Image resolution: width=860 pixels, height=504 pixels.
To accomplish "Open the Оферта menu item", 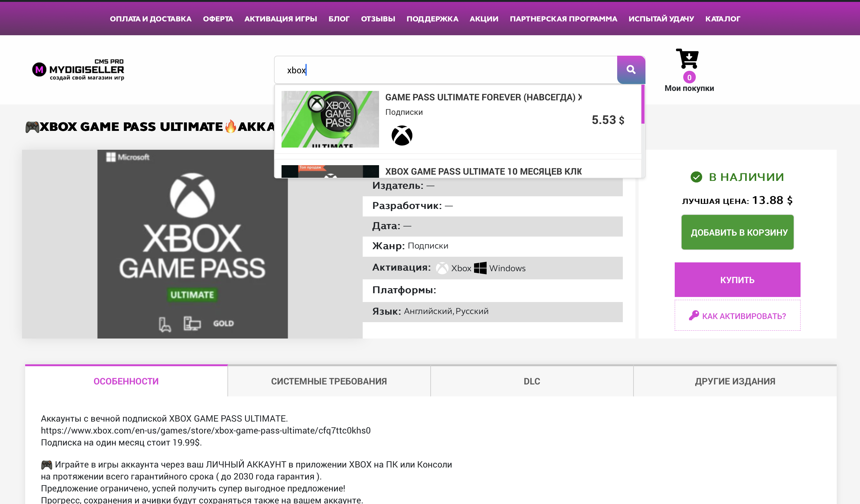I will click(218, 19).
